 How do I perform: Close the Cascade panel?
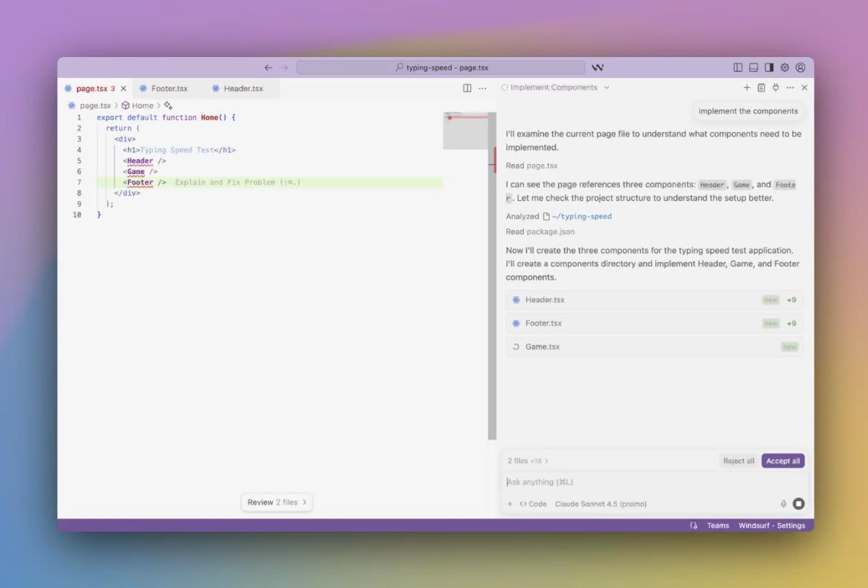point(804,87)
